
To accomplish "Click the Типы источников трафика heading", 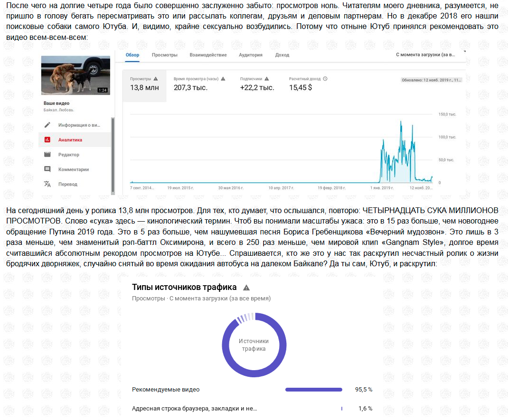I will (x=184, y=287).
